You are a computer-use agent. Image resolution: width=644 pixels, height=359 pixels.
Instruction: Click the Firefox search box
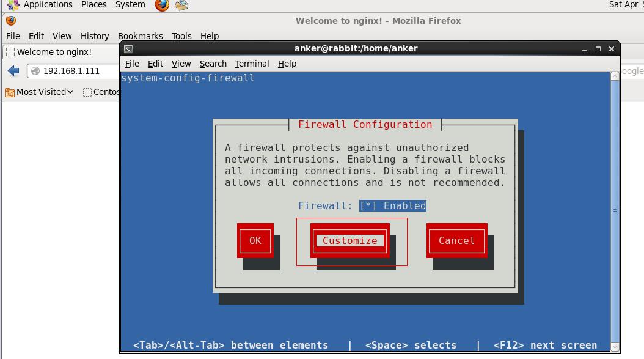click(632, 71)
